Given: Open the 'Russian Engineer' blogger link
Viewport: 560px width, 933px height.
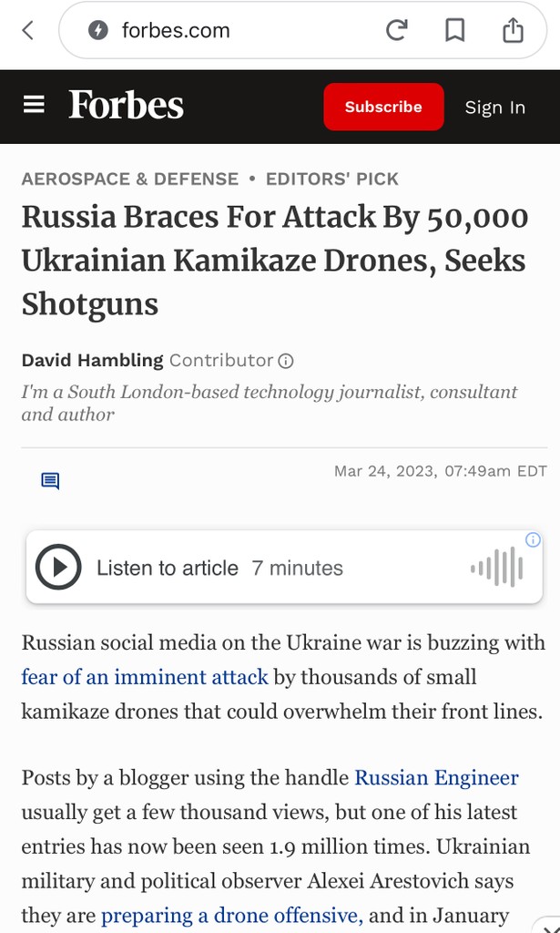Looking at the screenshot, I should (436, 778).
